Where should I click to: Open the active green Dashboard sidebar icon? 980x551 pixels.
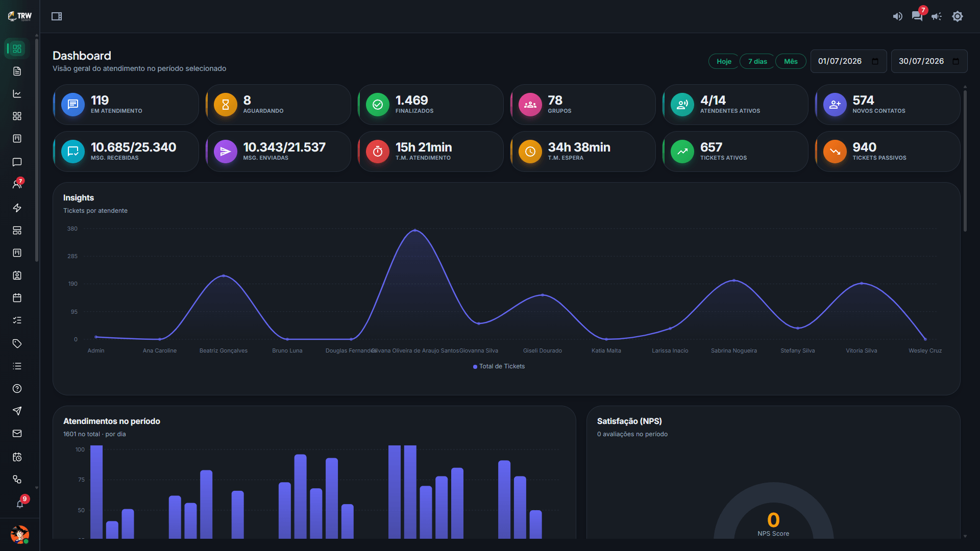click(17, 48)
